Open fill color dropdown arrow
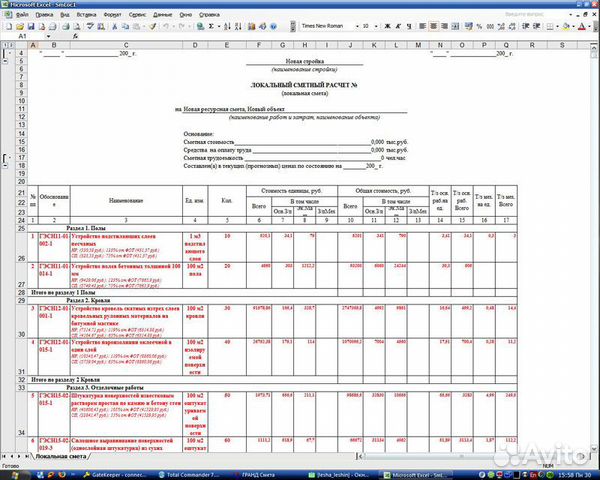The image size is (600, 480). 573,26
